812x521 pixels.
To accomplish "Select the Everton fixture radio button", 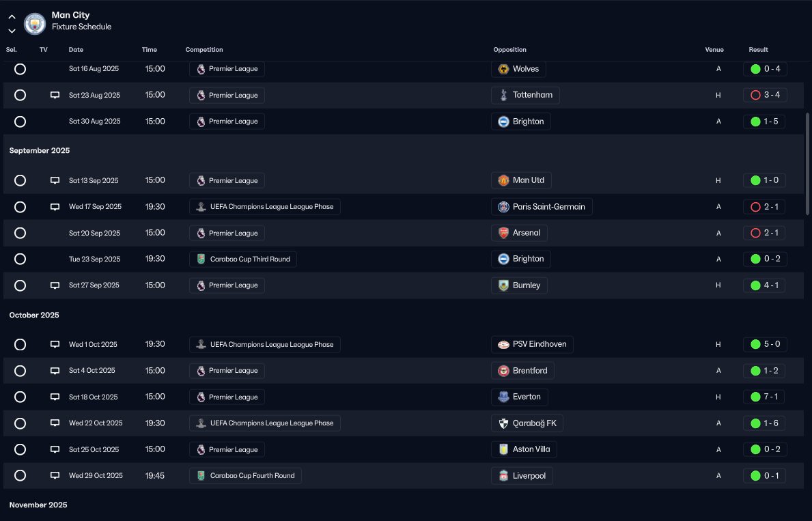I will point(20,397).
